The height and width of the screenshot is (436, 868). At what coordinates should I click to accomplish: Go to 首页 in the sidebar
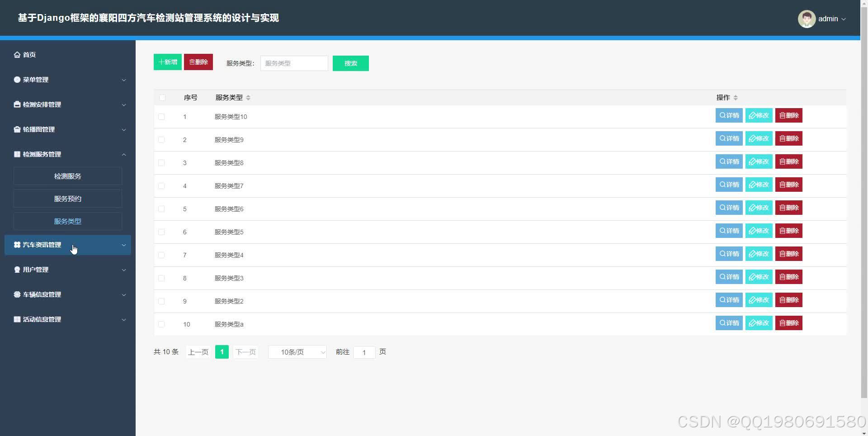pyautogui.click(x=29, y=55)
